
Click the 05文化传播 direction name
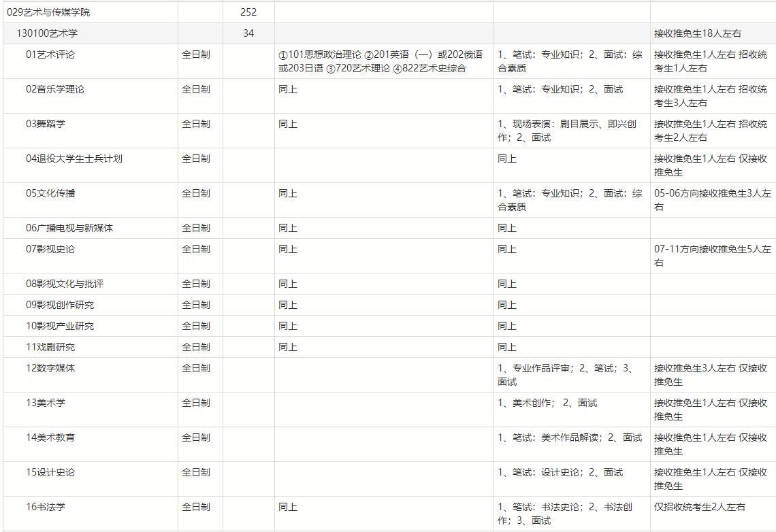click(50, 193)
